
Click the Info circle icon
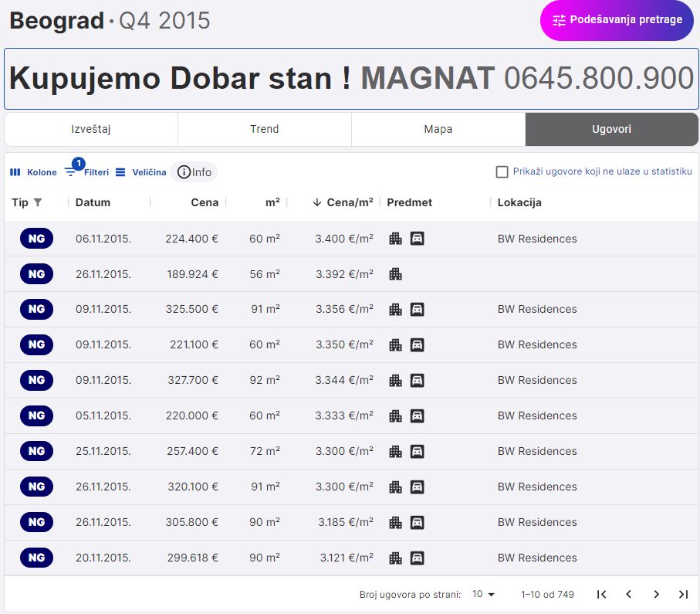[184, 172]
